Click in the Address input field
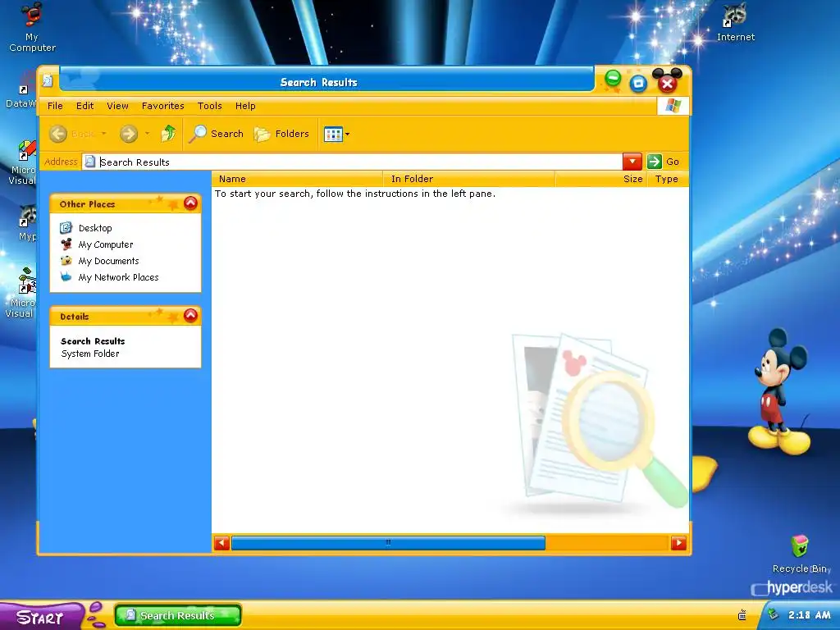Screen dimensions: 840x630 coord(352,162)
